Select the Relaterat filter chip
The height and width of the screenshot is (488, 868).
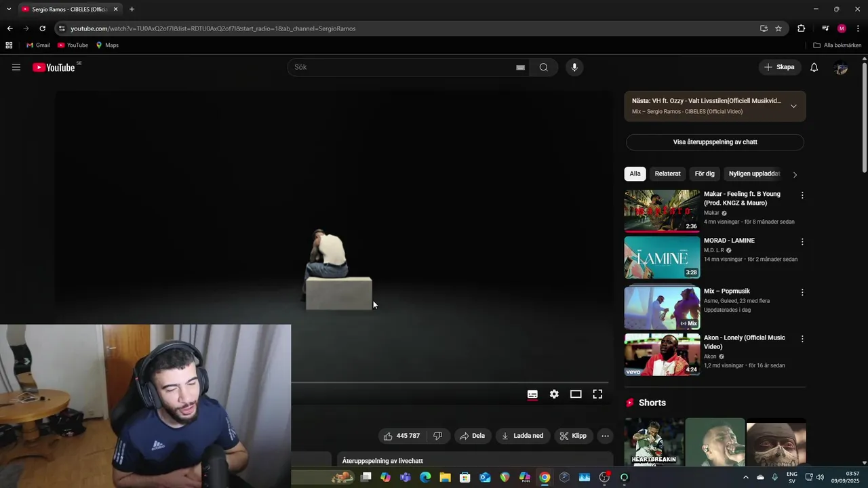click(x=667, y=174)
